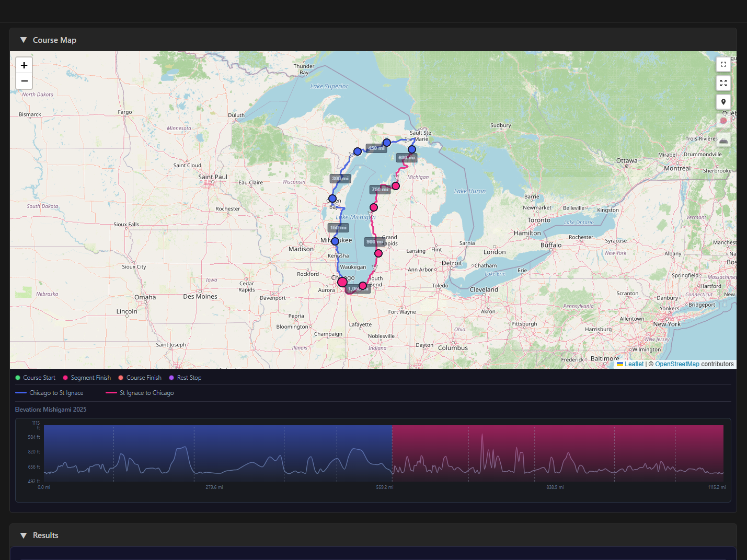The image size is (747, 560).
Task: Open the OpenStreetMap contributors link
Action: tap(677, 364)
